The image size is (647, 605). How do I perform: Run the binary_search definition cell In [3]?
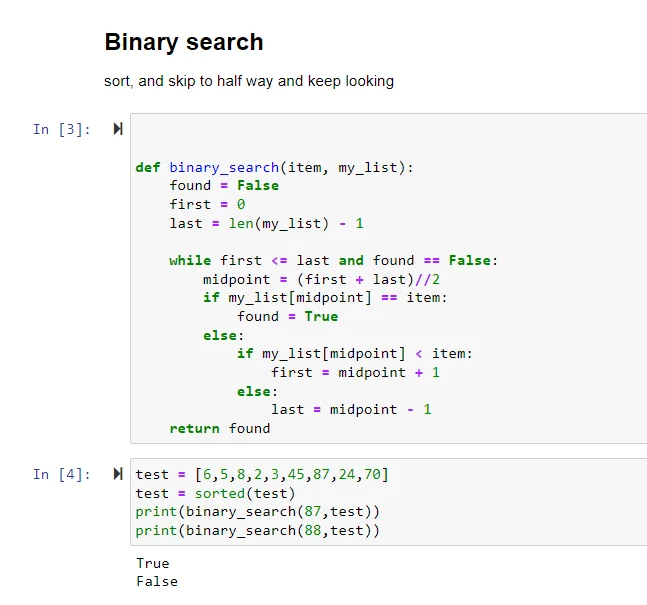118,129
